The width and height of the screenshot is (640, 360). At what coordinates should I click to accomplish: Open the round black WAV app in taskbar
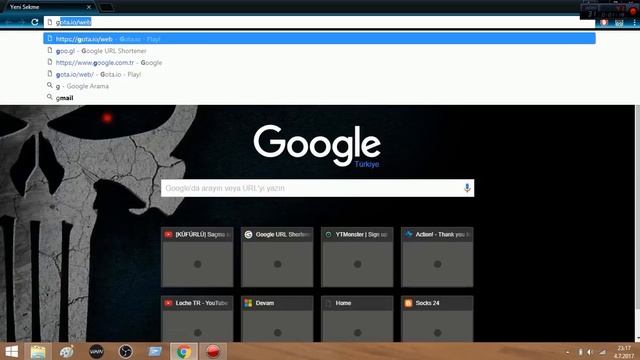point(96,351)
